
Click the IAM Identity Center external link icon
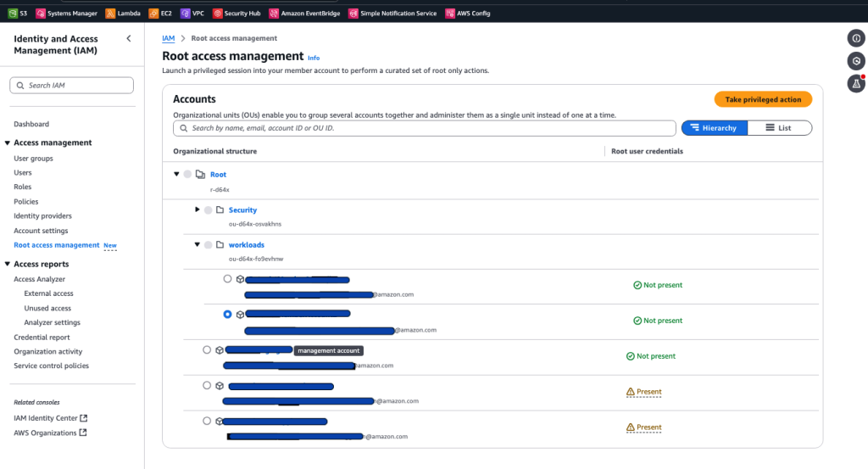tap(84, 418)
